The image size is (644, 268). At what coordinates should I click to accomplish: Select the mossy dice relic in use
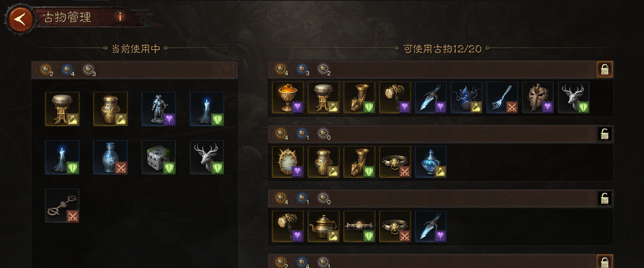coord(159,157)
